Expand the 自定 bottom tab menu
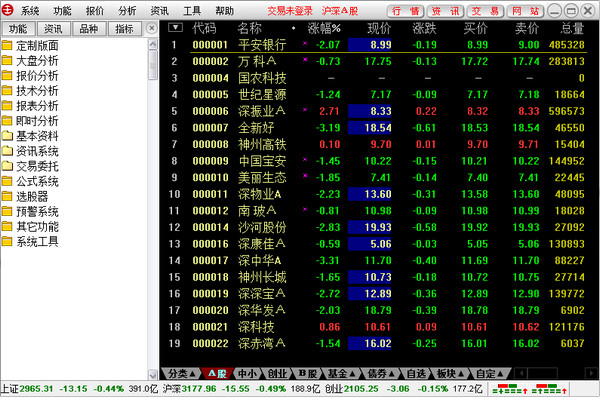The height and width of the screenshot is (397, 600). click(x=490, y=373)
